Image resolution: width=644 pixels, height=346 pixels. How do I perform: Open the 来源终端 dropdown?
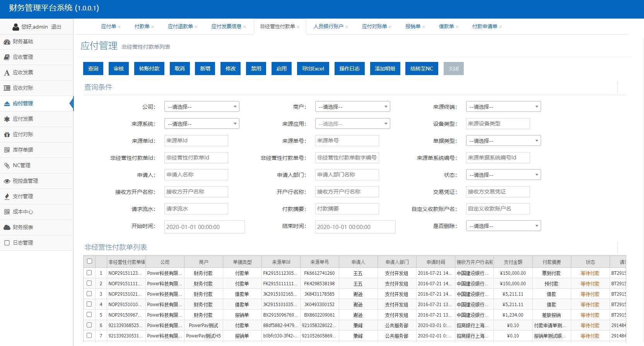[x=503, y=107]
